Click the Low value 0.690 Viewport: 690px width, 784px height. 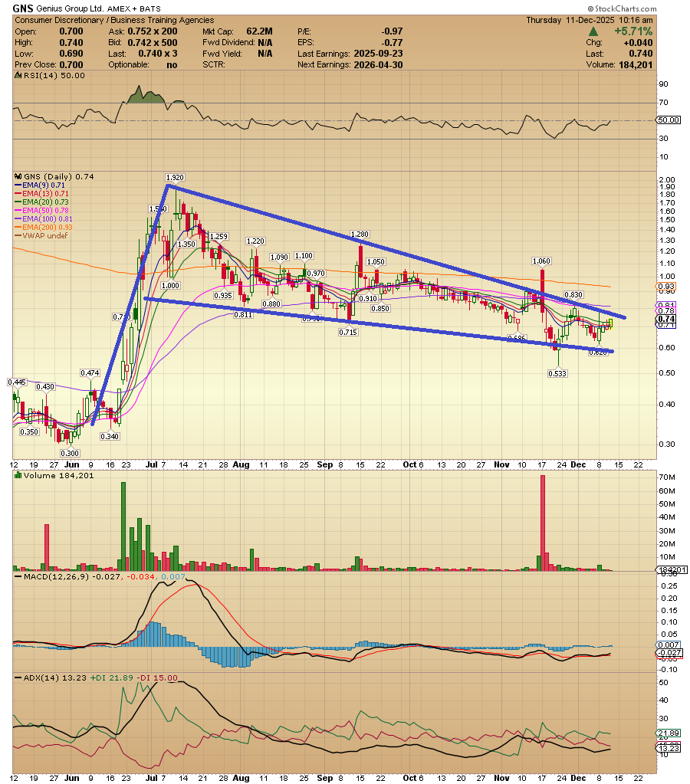pyautogui.click(x=71, y=54)
